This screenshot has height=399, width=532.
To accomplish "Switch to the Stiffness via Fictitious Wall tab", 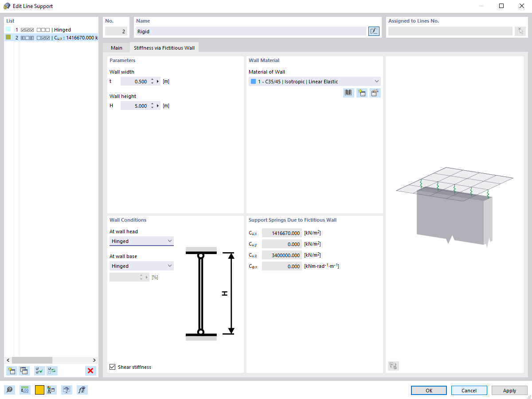I will click(x=164, y=47).
